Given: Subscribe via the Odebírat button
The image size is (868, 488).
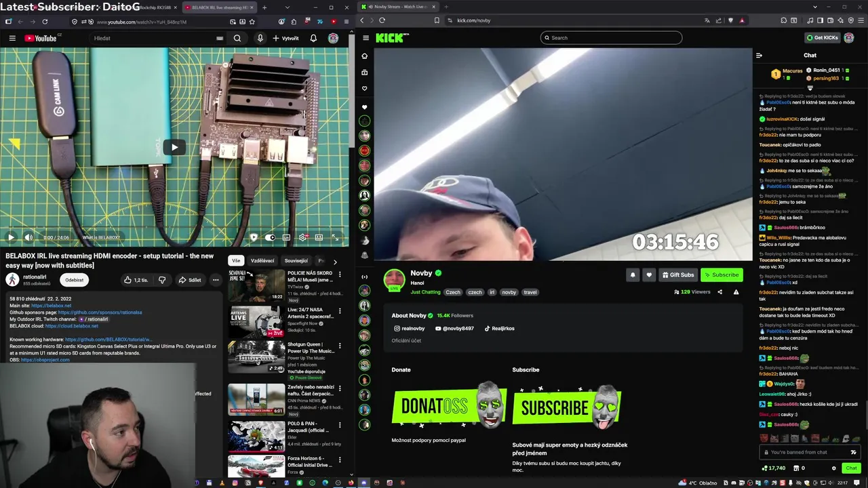Looking at the screenshot, I should coord(74,280).
